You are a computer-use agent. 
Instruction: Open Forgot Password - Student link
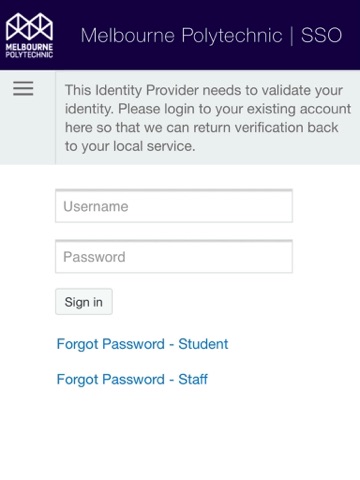[142, 344]
